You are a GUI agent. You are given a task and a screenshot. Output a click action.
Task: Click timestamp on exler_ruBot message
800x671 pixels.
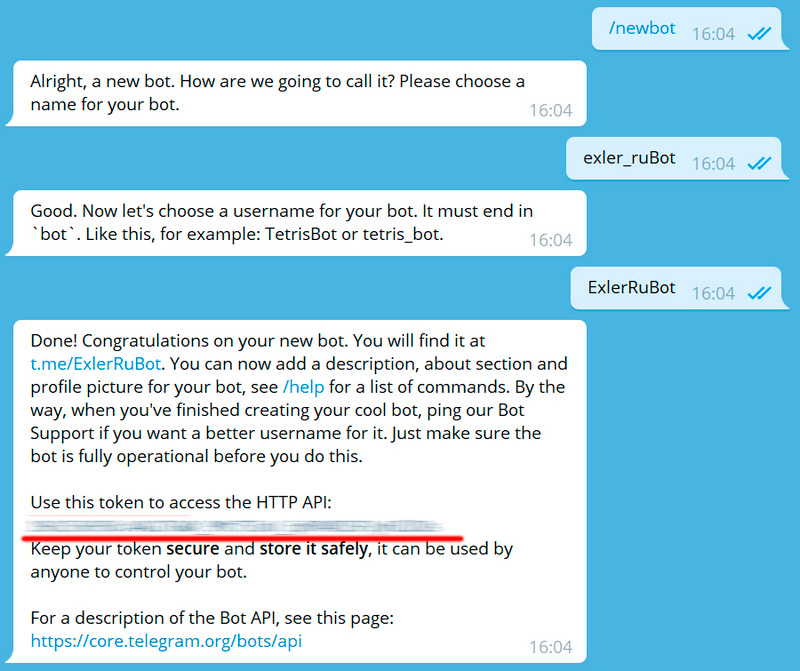[713, 164]
